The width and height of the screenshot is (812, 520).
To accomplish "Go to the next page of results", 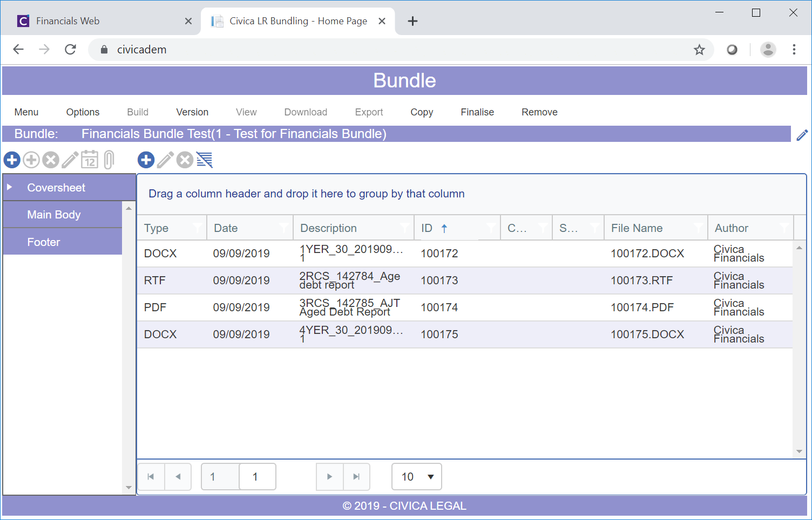I will [329, 477].
